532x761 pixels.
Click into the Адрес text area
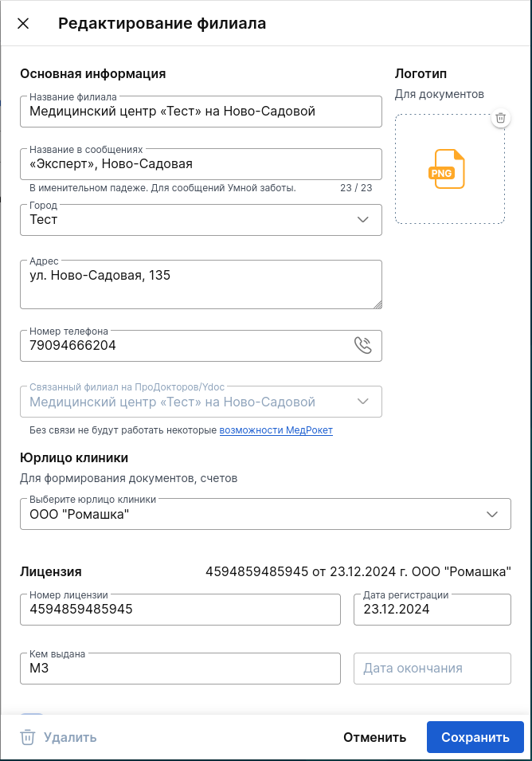(201, 284)
